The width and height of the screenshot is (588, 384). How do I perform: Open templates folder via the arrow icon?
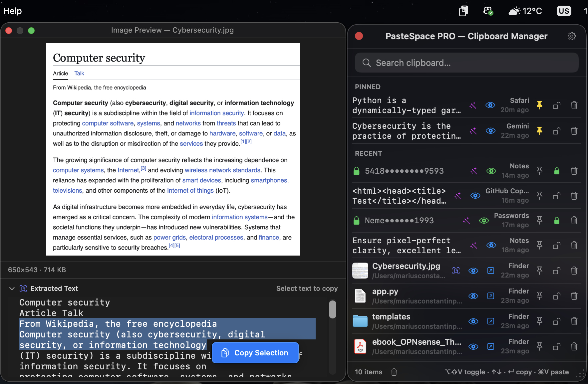[490, 321]
